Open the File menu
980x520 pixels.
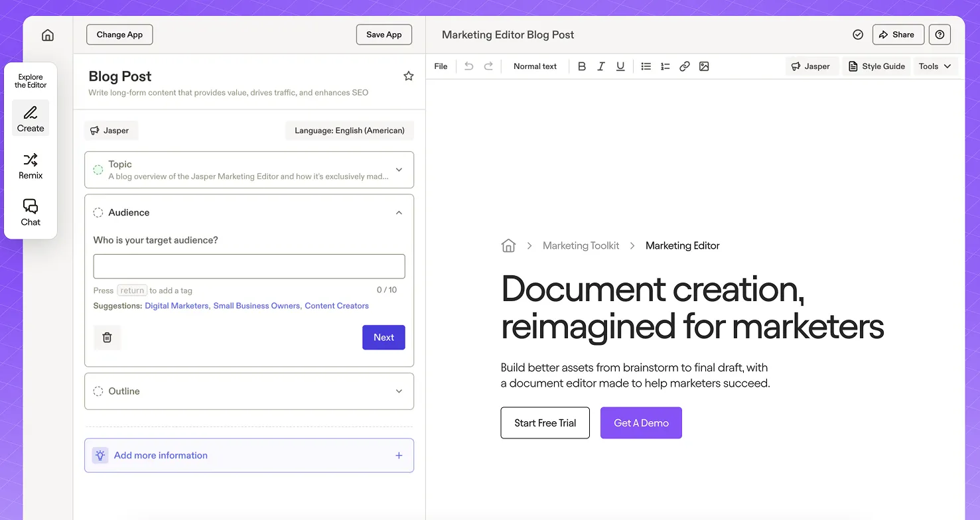click(441, 66)
